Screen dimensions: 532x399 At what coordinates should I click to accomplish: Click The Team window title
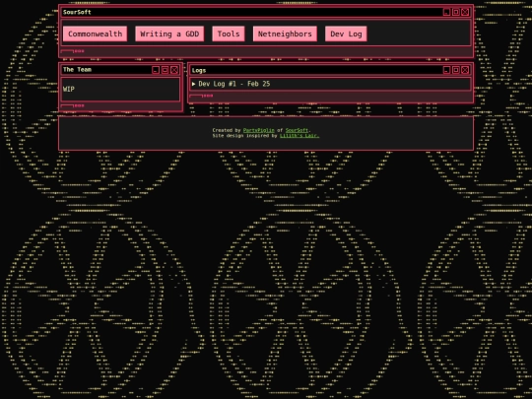point(78,70)
